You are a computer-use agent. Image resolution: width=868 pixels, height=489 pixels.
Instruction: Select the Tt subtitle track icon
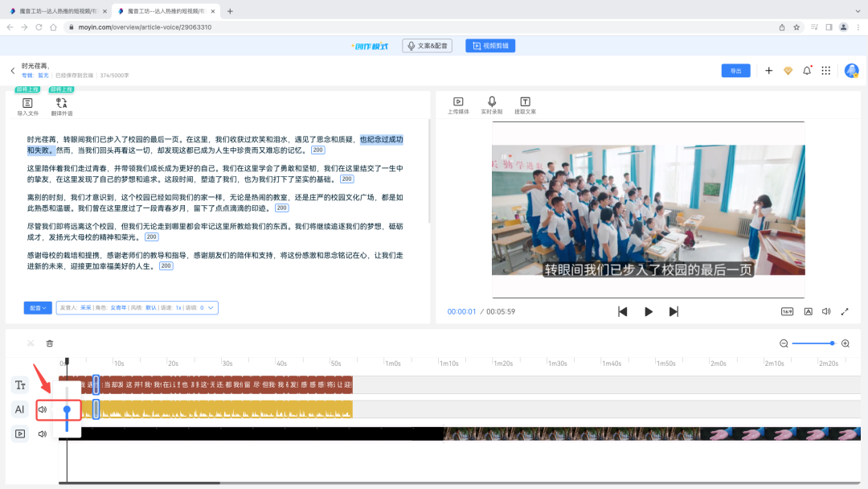point(20,385)
